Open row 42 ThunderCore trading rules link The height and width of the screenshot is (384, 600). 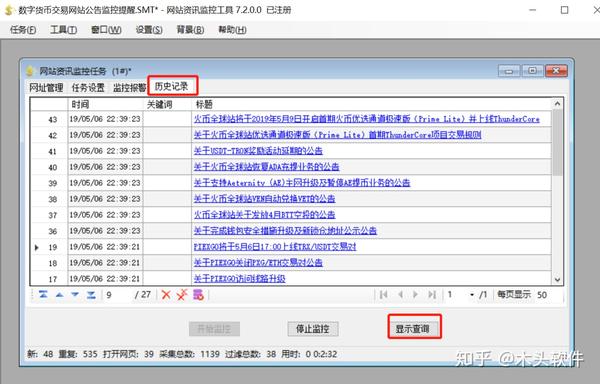click(338, 135)
